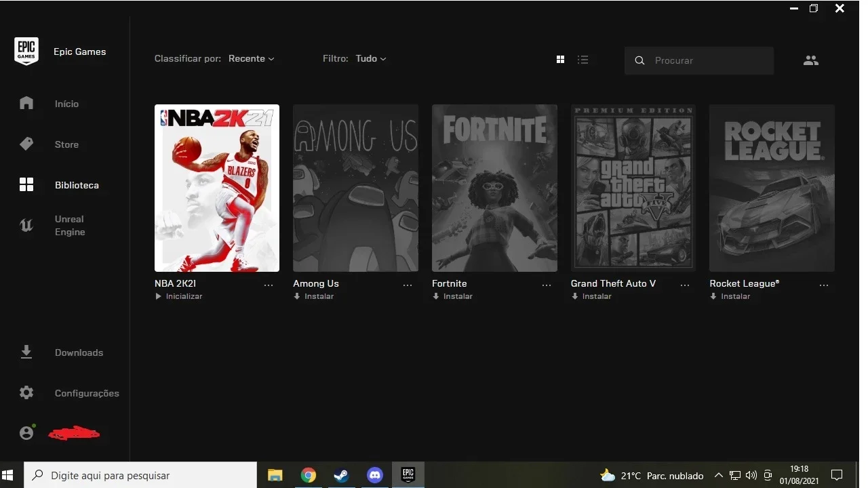The height and width of the screenshot is (488, 868).
Task: Open the weather 21°C Parc. nublado widget
Action: point(652,475)
